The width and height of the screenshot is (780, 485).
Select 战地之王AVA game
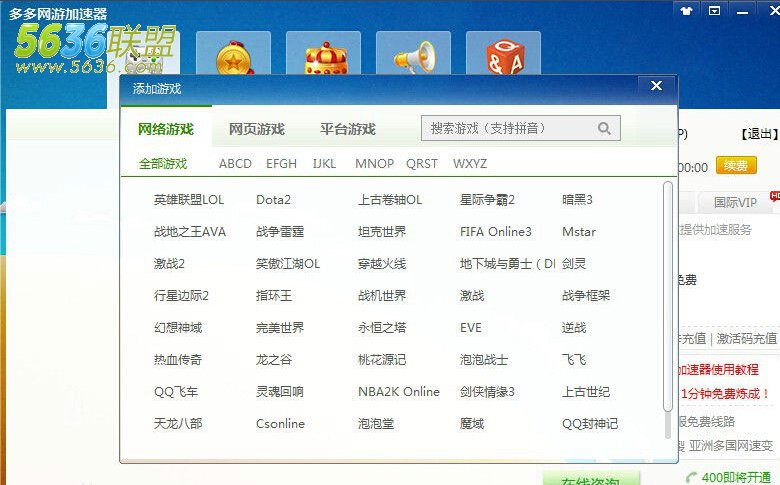tap(190, 232)
